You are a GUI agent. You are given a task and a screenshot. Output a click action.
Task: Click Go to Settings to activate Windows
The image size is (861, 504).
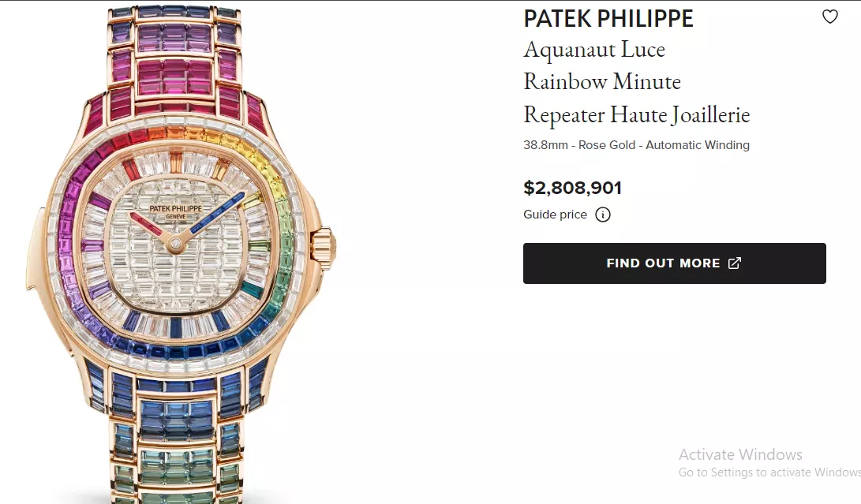pyautogui.click(x=769, y=472)
